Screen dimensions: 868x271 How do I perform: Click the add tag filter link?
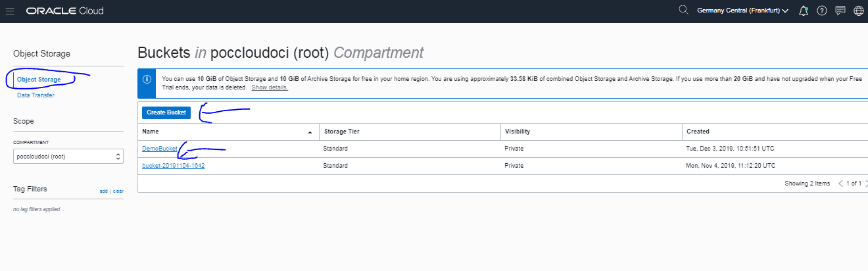[103, 191]
